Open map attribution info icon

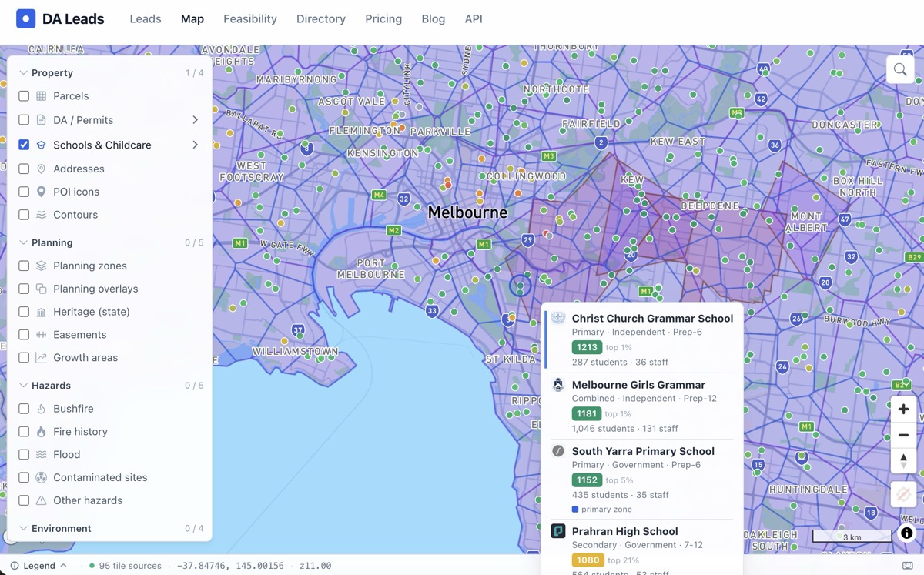(907, 533)
